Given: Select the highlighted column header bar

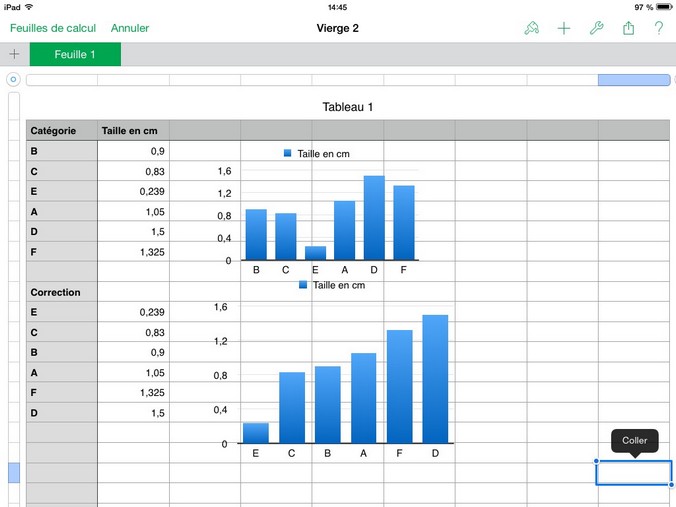Looking at the screenshot, I should [633, 80].
